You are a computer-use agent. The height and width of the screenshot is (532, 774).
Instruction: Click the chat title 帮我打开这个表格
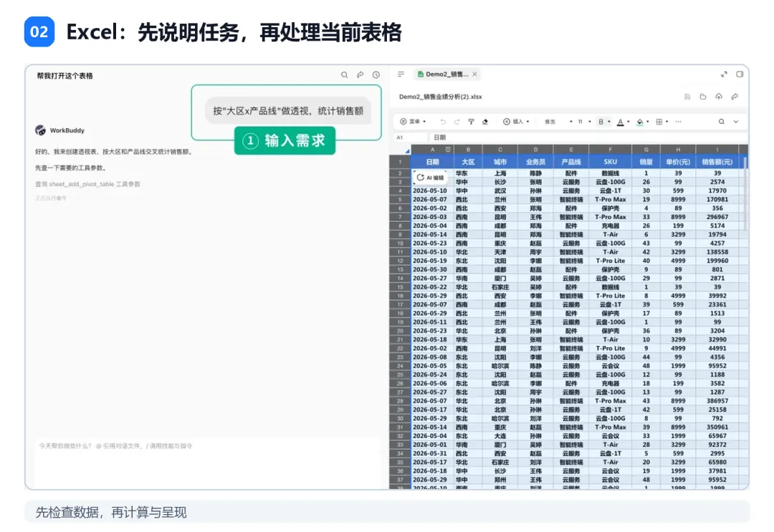pyautogui.click(x=64, y=75)
